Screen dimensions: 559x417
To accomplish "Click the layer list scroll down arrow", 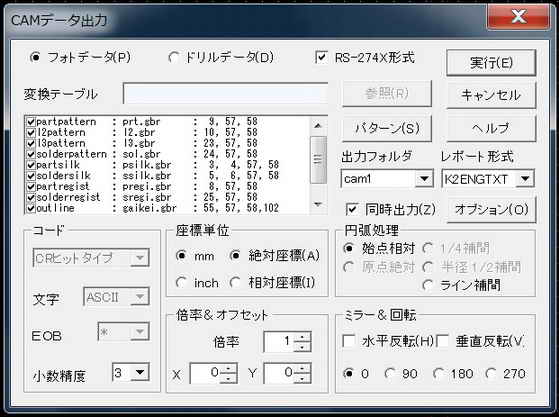I will pos(318,205).
